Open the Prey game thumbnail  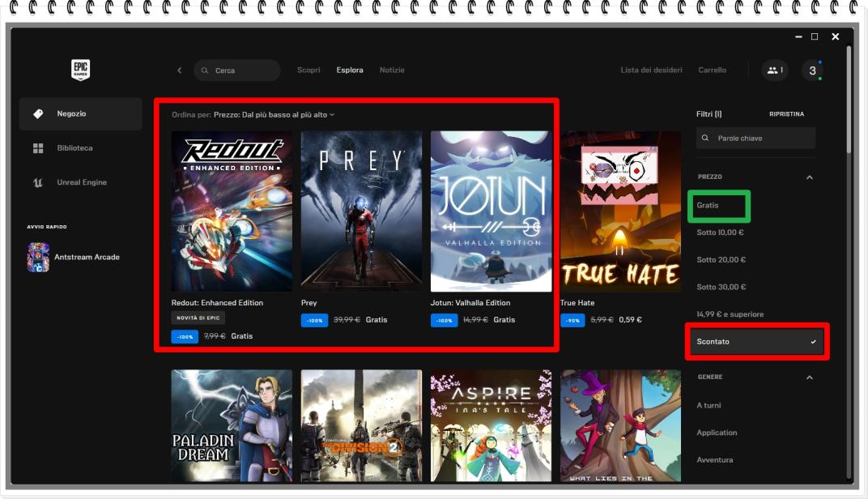pyautogui.click(x=361, y=211)
